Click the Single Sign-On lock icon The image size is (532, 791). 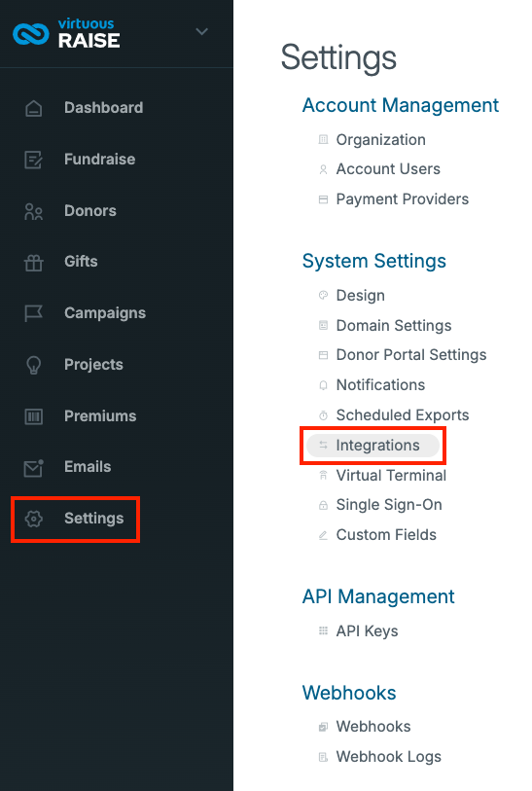(323, 505)
